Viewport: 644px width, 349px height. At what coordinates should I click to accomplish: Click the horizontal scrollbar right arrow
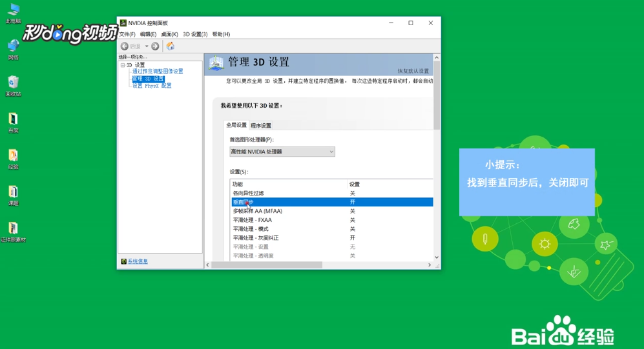430,265
